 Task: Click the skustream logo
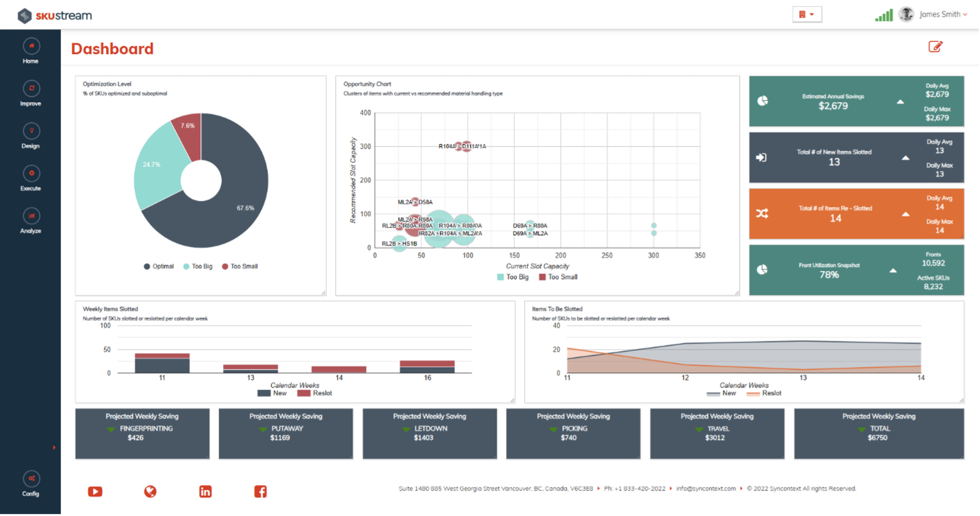pyautogui.click(x=55, y=15)
